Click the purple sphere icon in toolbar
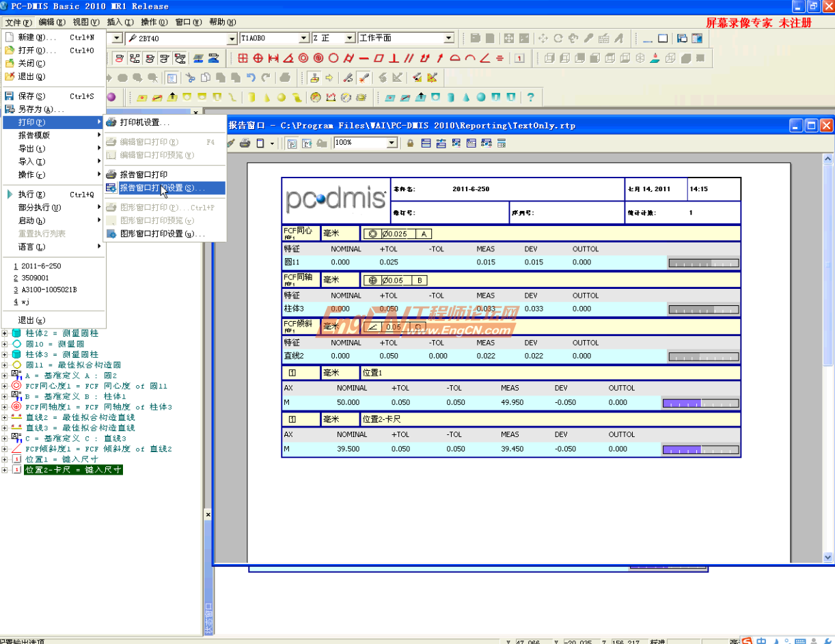835x644 pixels. coord(111,98)
